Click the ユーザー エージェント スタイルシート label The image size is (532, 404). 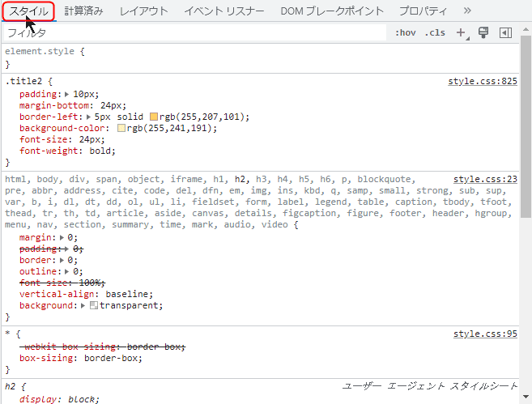[x=429, y=386]
